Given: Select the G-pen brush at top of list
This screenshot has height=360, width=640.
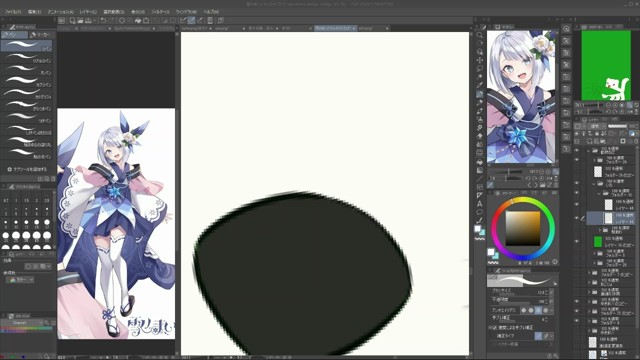Looking at the screenshot, I should tap(27, 45).
